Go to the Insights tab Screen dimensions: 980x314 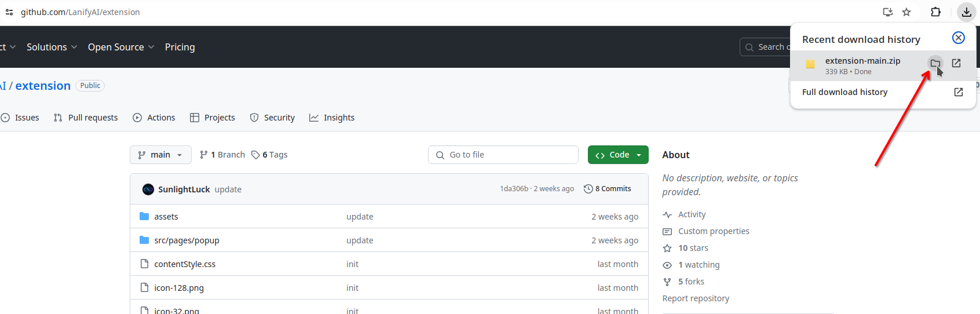click(x=332, y=118)
